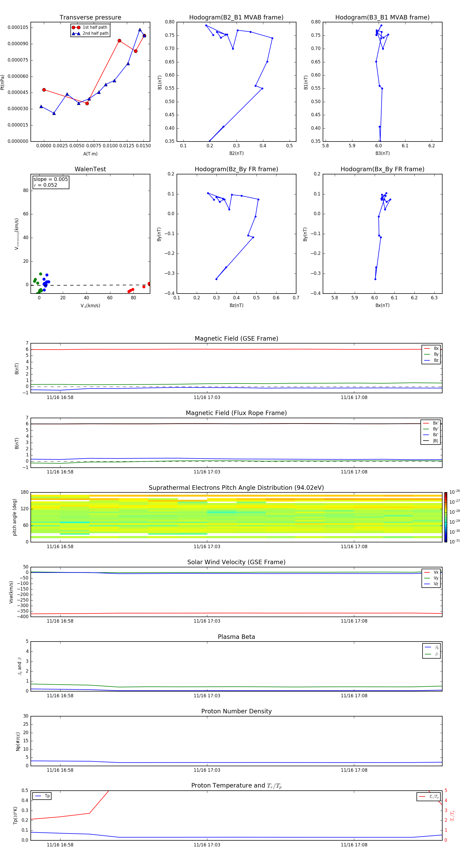Select the βp legend entry in Plasma Beta

(x=431, y=647)
